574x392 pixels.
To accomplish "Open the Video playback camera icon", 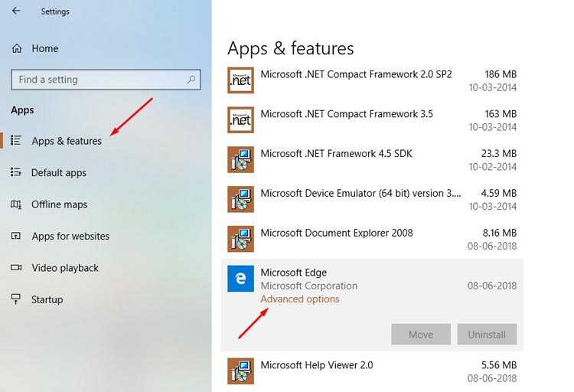I will click(x=16, y=267).
